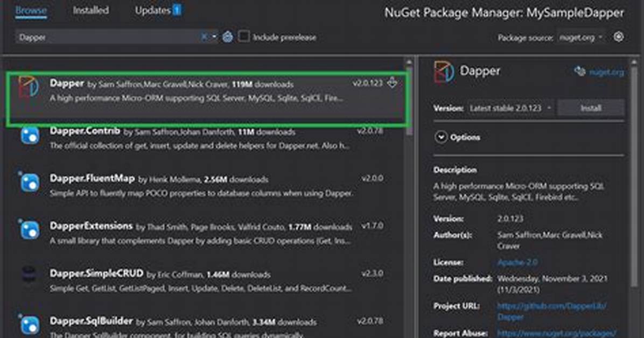Click version v2.3.0 on the Dapper.SimpleCRUD row
Screen dimensions: 644x338
click(372, 273)
